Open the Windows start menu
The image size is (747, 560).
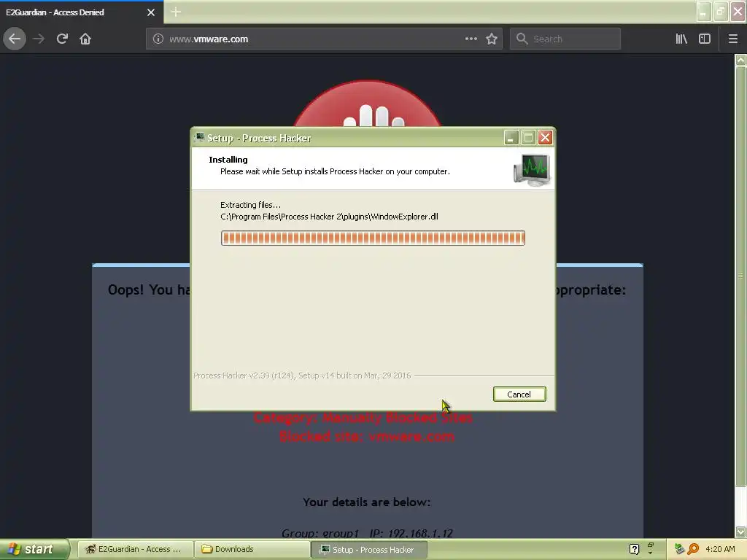pos(34,550)
